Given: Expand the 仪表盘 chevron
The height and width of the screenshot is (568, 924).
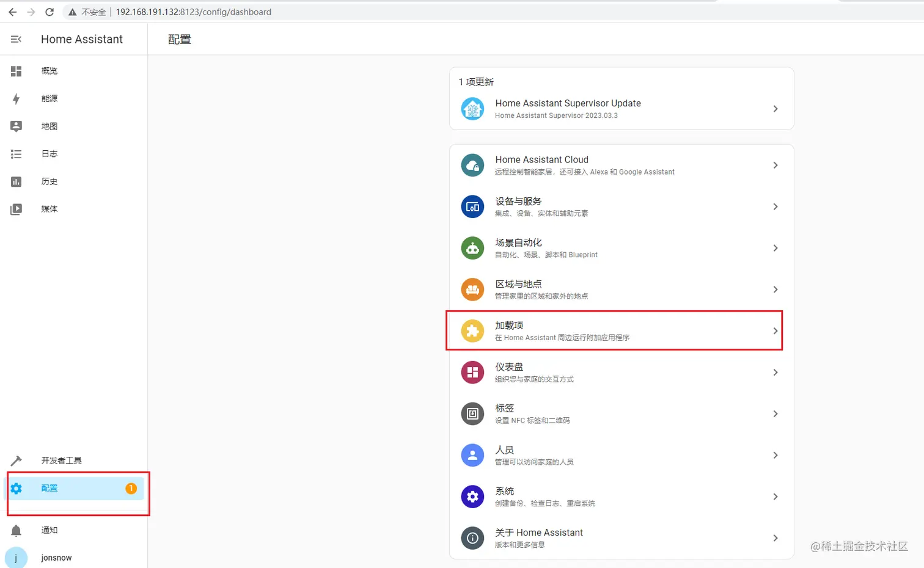Looking at the screenshot, I should [x=775, y=373].
